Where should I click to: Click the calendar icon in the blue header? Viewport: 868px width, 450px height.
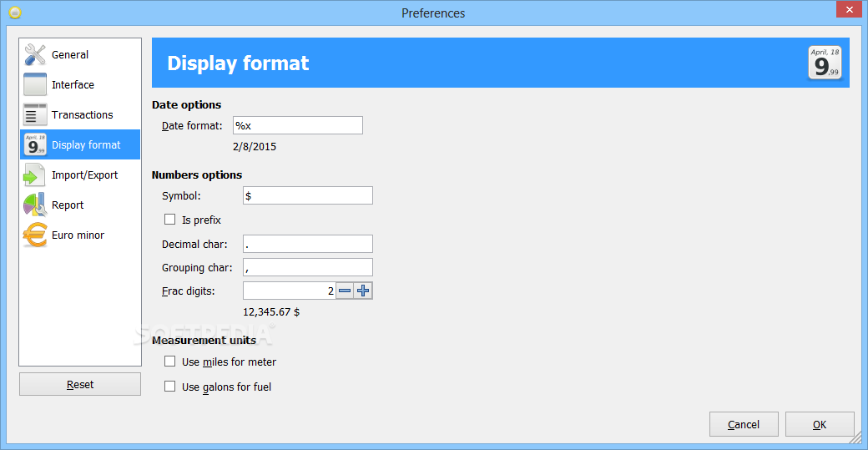[x=825, y=63]
